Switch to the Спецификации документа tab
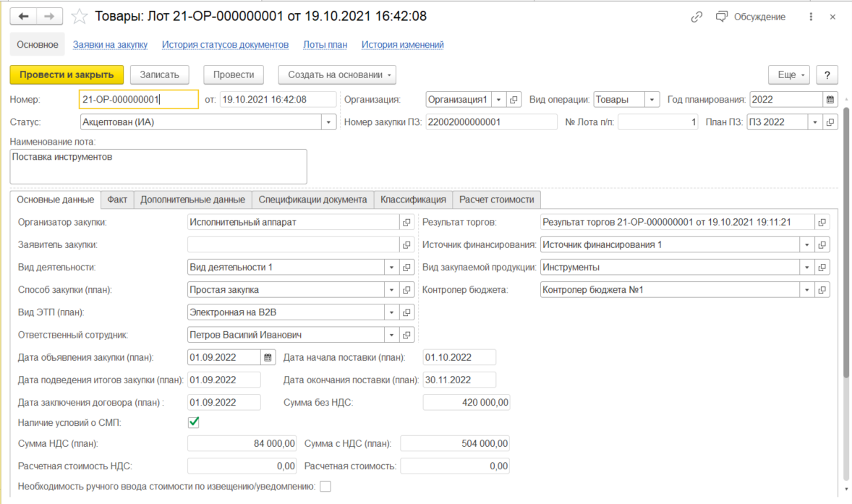852x504 pixels. [x=313, y=200]
